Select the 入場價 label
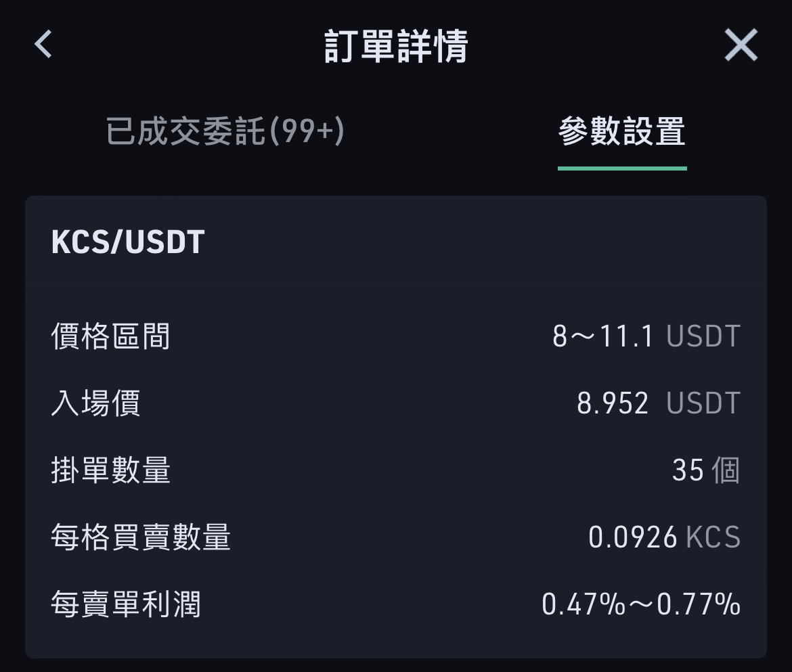The height and width of the screenshot is (672, 792). [95, 403]
